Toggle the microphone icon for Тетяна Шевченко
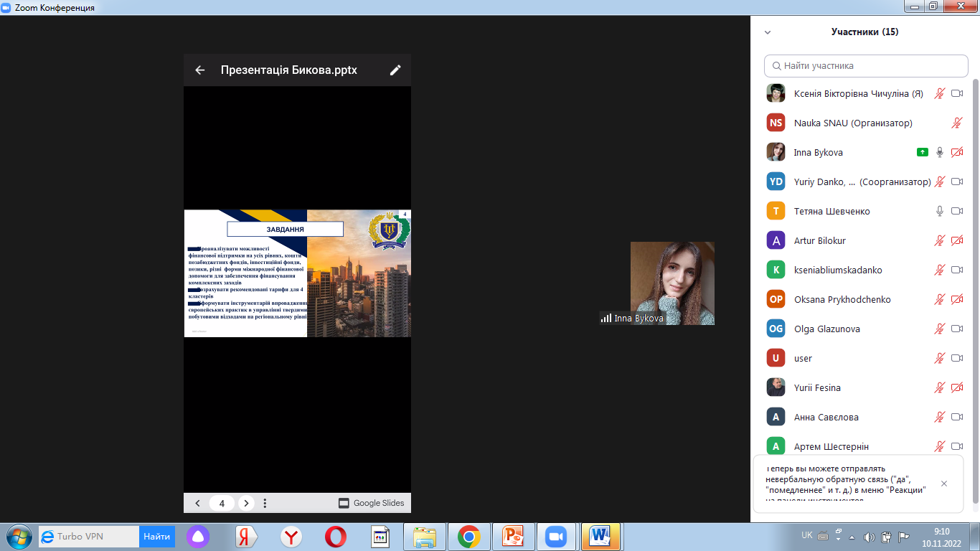 tap(940, 211)
